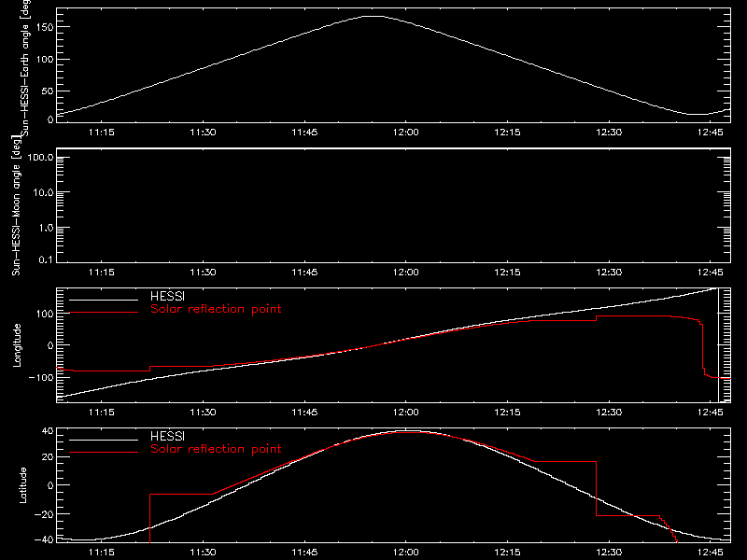
Task: Click 11:30 time label under Moon angle plot
Action: [x=203, y=273]
